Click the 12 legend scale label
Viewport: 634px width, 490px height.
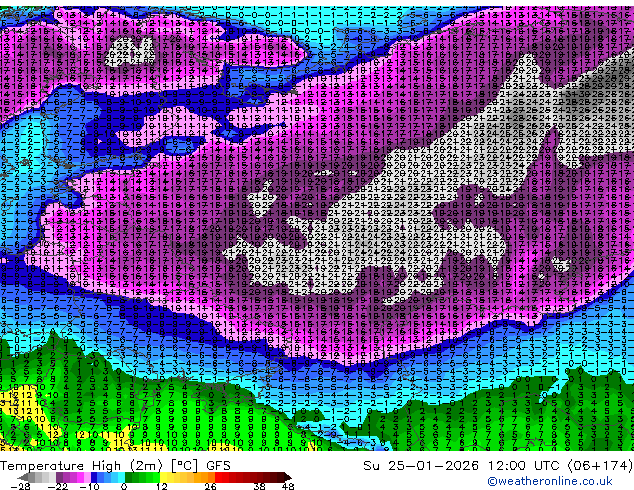tap(162, 486)
